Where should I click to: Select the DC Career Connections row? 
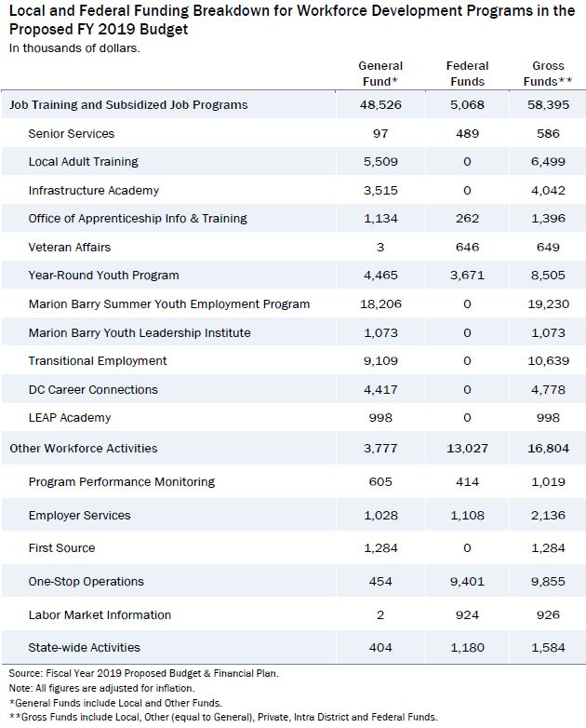pyautogui.click(x=293, y=389)
